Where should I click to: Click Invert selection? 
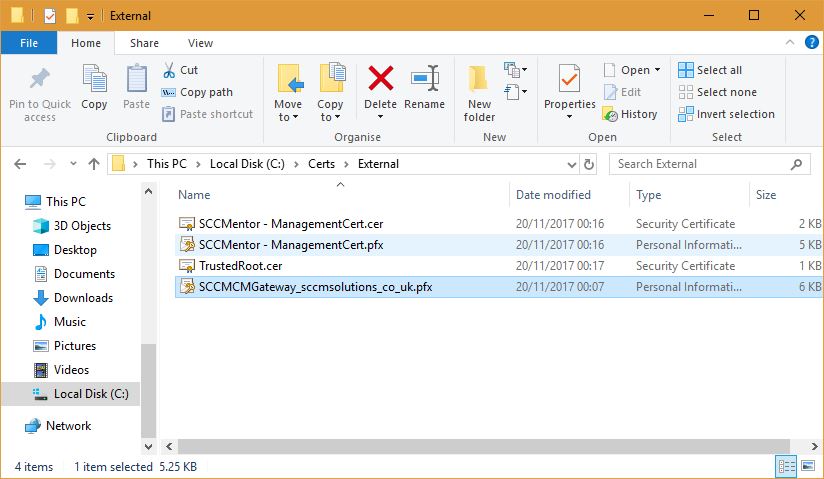[727, 114]
